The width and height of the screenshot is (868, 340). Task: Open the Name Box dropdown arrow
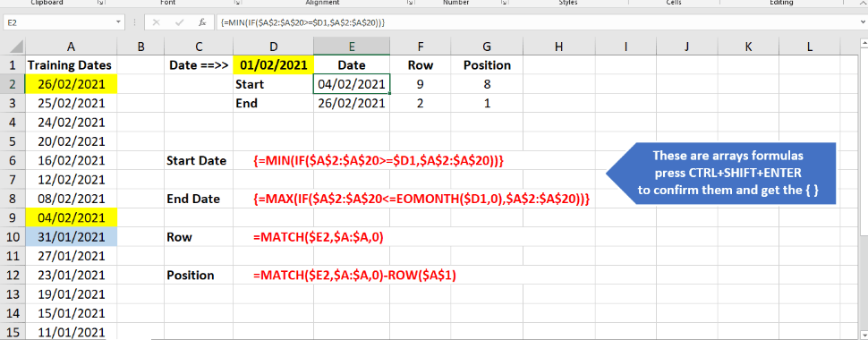click(x=118, y=22)
